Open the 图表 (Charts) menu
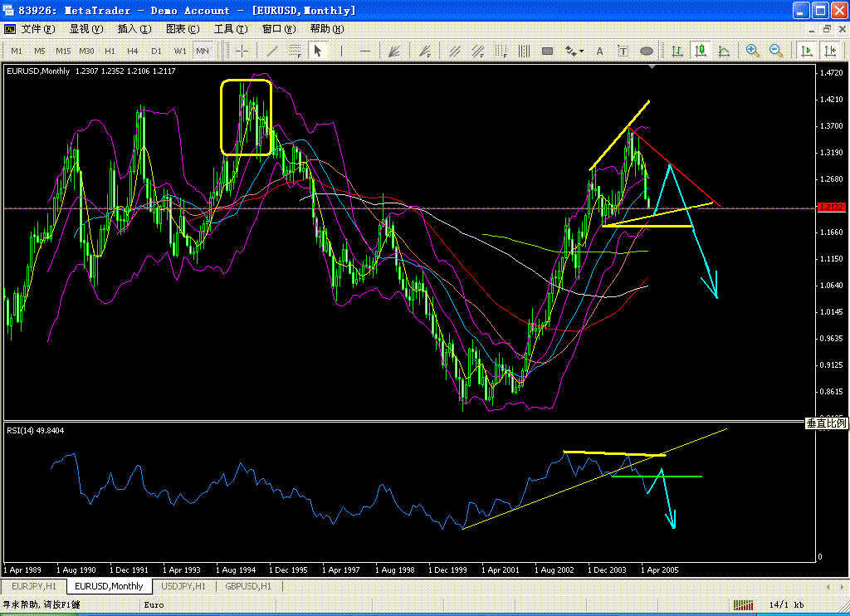 tap(183, 29)
